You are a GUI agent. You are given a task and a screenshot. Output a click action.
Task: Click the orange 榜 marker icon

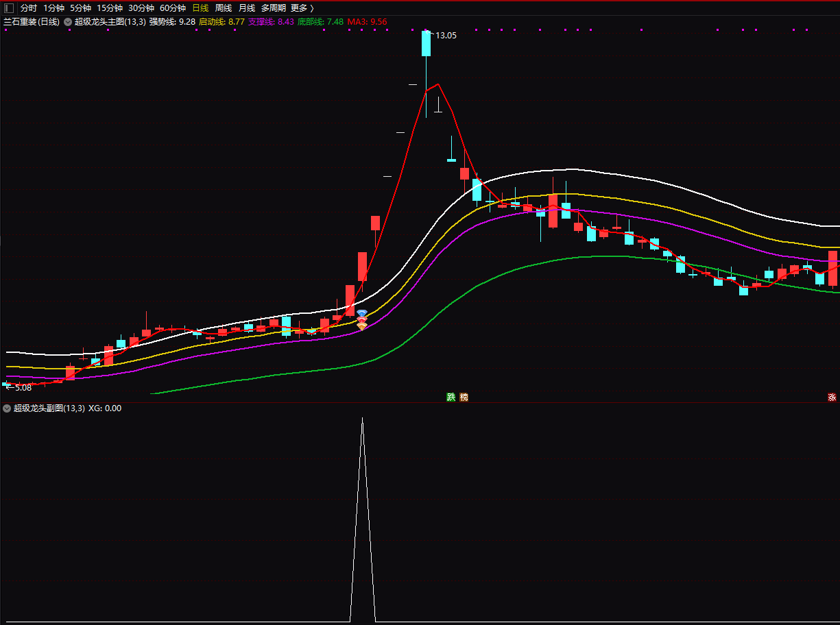(x=464, y=397)
